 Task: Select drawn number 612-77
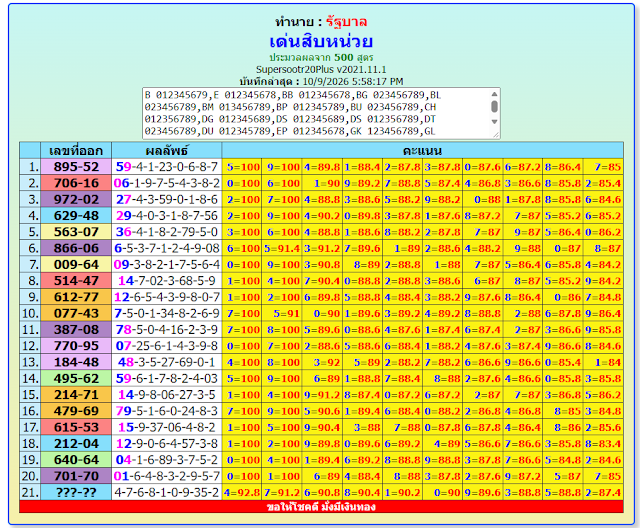point(76,297)
